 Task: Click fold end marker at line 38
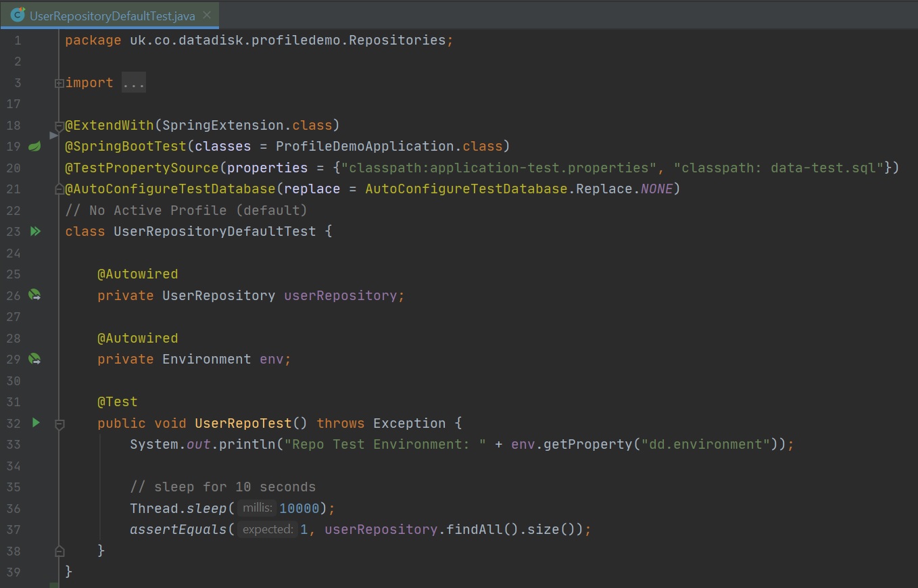59,551
